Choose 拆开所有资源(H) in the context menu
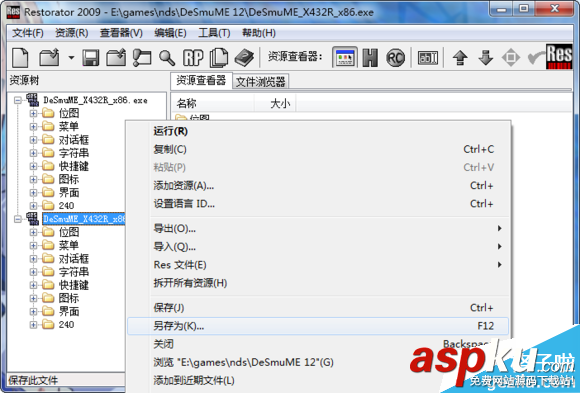Viewport: 580px width, 393px height. (x=318, y=283)
